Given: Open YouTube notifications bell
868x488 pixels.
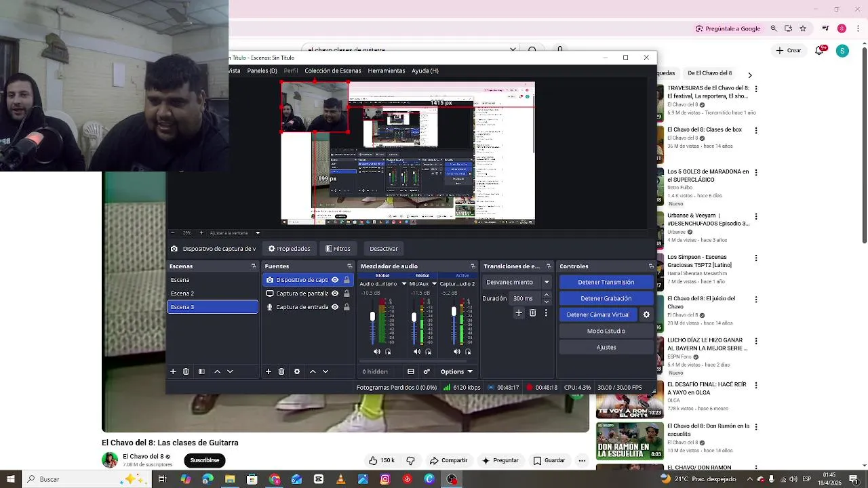Looking at the screenshot, I should click(819, 51).
